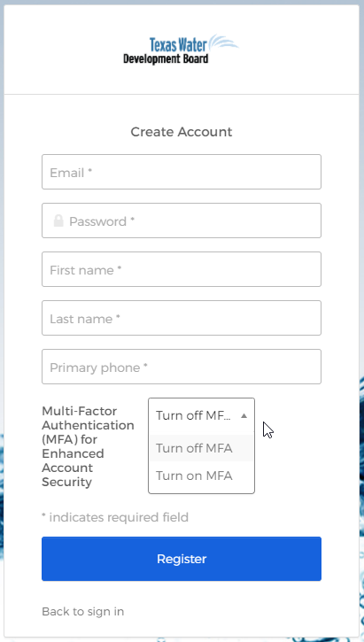The height and width of the screenshot is (642, 364).
Task: Click into the Password input field
Action: point(182,220)
